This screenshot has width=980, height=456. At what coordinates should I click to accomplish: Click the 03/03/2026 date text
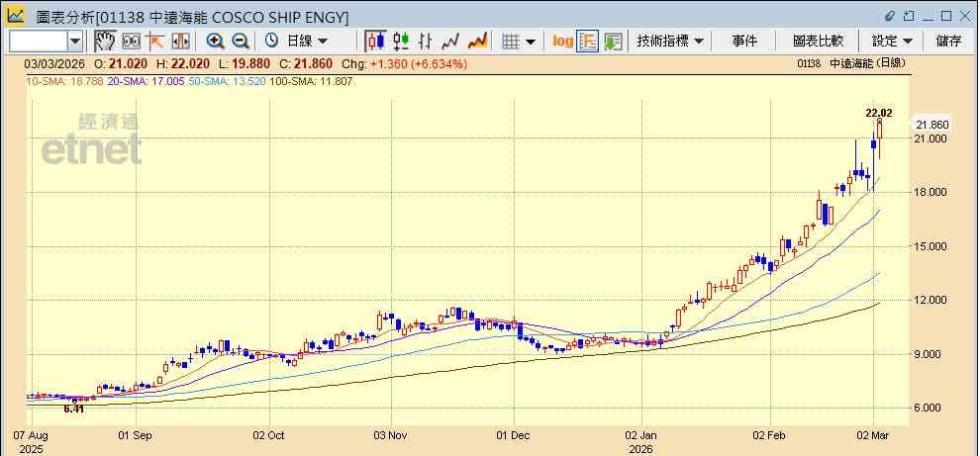pyautogui.click(x=53, y=63)
